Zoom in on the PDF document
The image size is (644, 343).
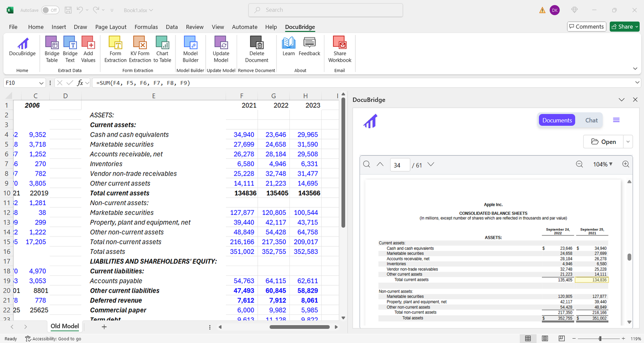click(625, 164)
